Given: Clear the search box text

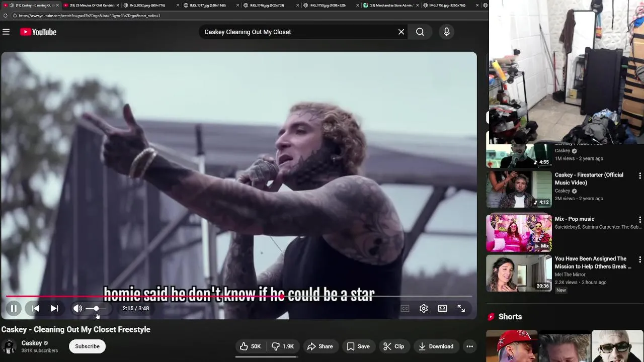Looking at the screenshot, I should [x=401, y=32].
